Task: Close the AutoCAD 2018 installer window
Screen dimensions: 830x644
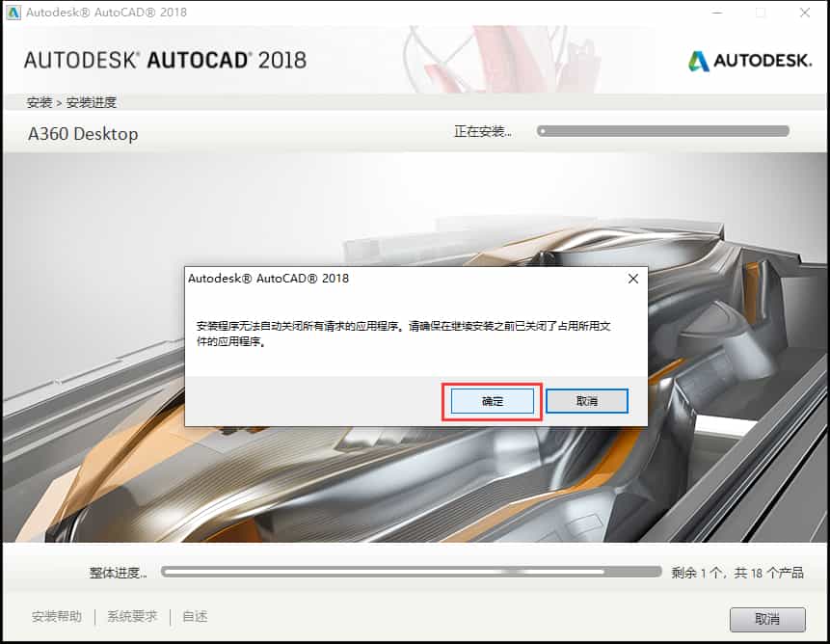Action: (x=805, y=13)
